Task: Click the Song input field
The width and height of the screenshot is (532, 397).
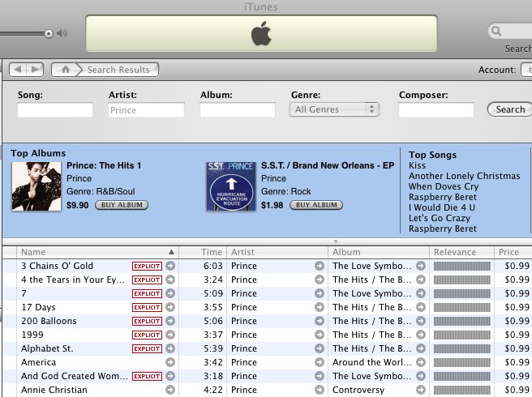Action: [x=55, y=110]
